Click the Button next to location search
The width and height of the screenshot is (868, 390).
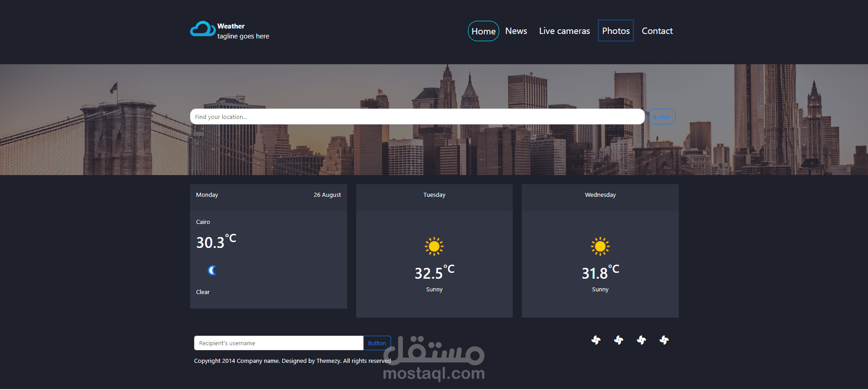[662, 117]
